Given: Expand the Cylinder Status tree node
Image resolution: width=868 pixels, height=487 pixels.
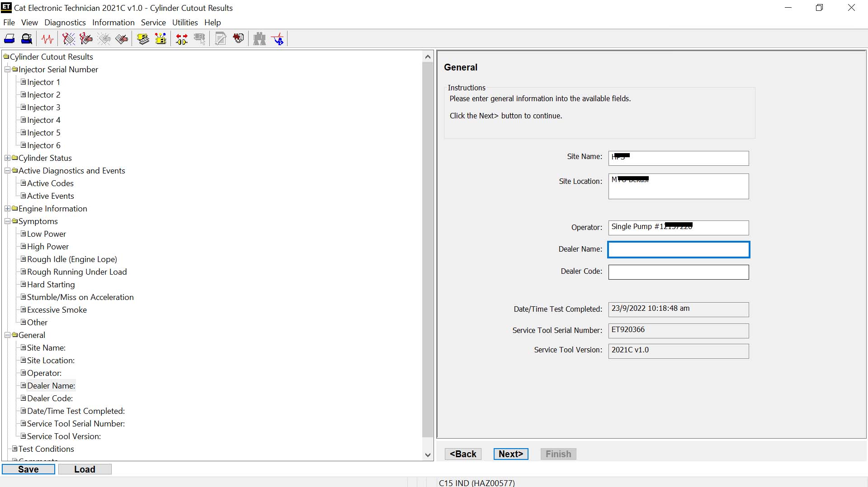Looking at the screenshot, I should [7, 158].
